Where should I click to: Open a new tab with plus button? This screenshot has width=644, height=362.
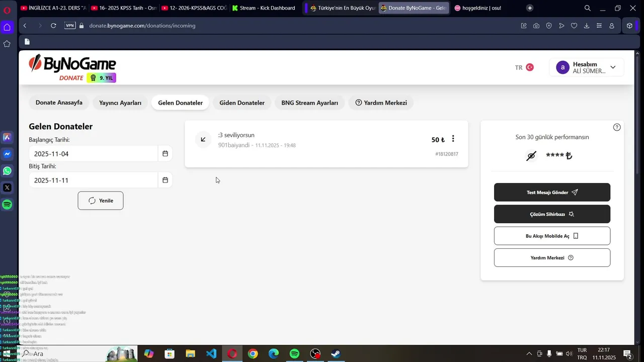(530, 8)
